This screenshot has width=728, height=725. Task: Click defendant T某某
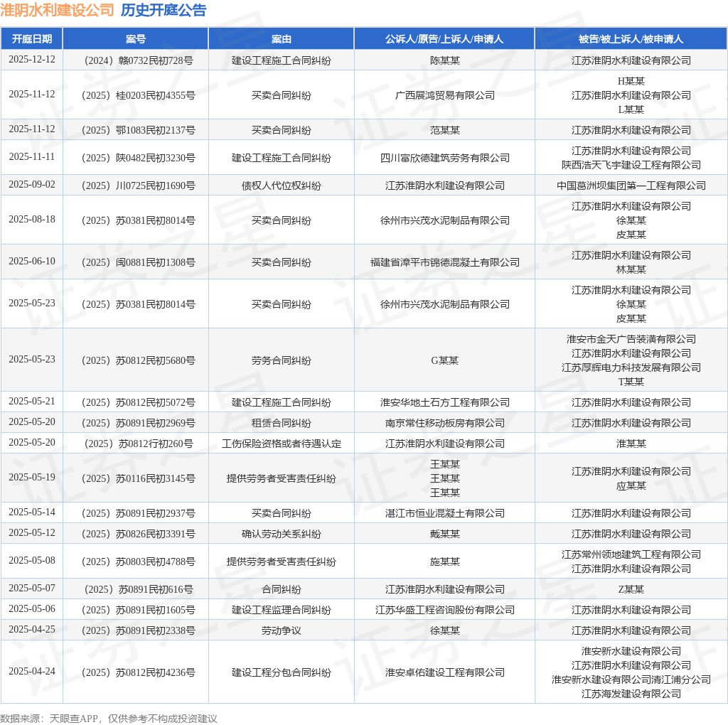631,382
